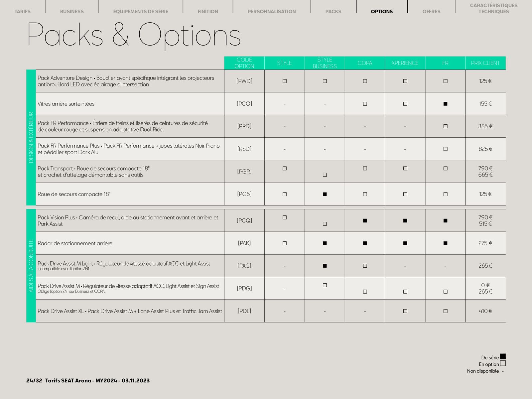532x399 pixels.
Task: Click Roue de secours STYLE BUSINESS filled square
Action: pyautogui.click(x=325, y=194)
